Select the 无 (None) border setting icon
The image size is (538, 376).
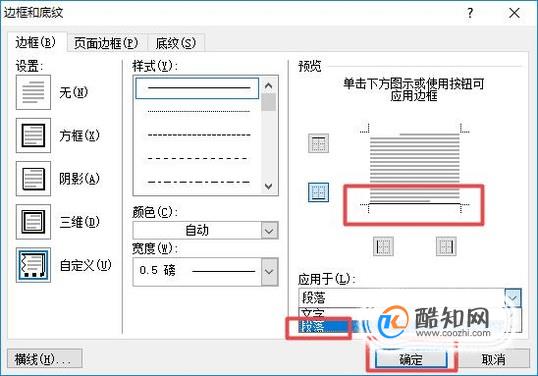click(33, 92)
